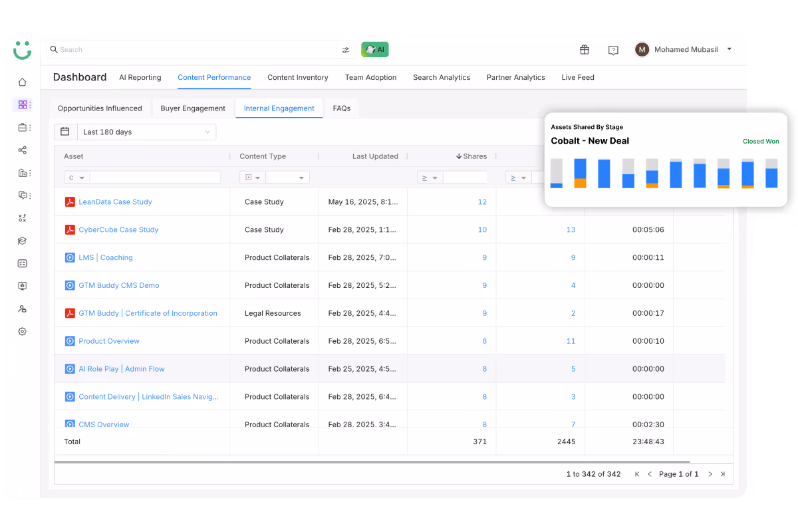Screen dimensions: 798x532
Task: Switch to AI Reporting tab
Action: tap(140, 77)
